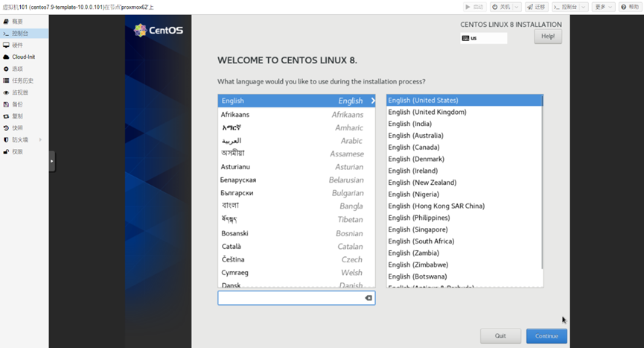Choose English (Botswana) locale
This screenshot has width=644, height=348.
464,276
